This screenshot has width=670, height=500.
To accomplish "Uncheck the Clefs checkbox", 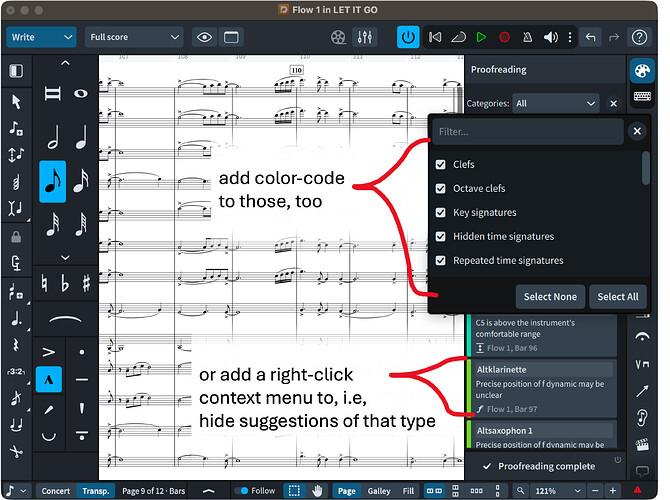I will (x=441, y=165).
